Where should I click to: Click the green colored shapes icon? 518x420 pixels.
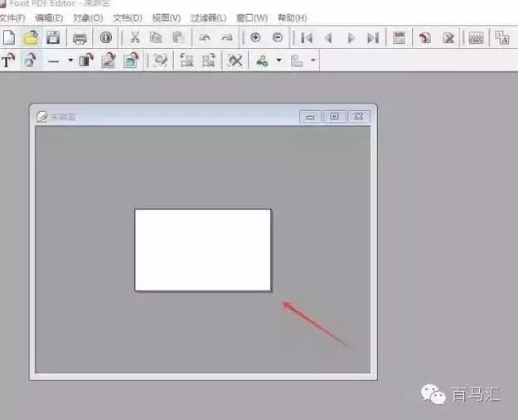point(262,60)
